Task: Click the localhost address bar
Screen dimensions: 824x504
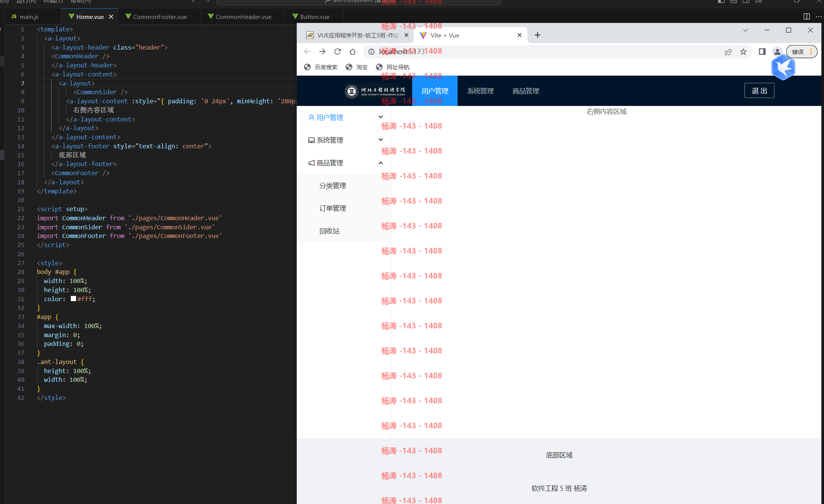Action: (x=541, y=52)
